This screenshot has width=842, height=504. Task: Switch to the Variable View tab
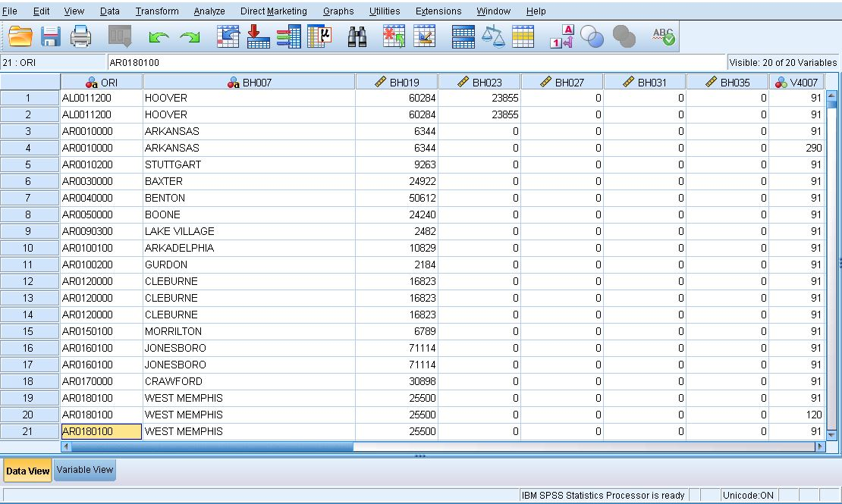[85, 470]
